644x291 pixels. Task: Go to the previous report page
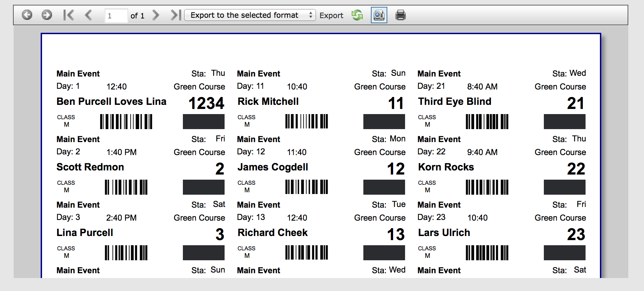point(88,15)
